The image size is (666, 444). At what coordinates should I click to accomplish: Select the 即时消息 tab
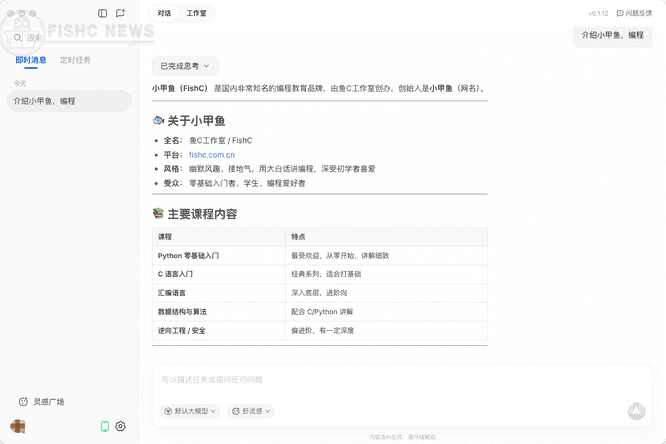30,60
